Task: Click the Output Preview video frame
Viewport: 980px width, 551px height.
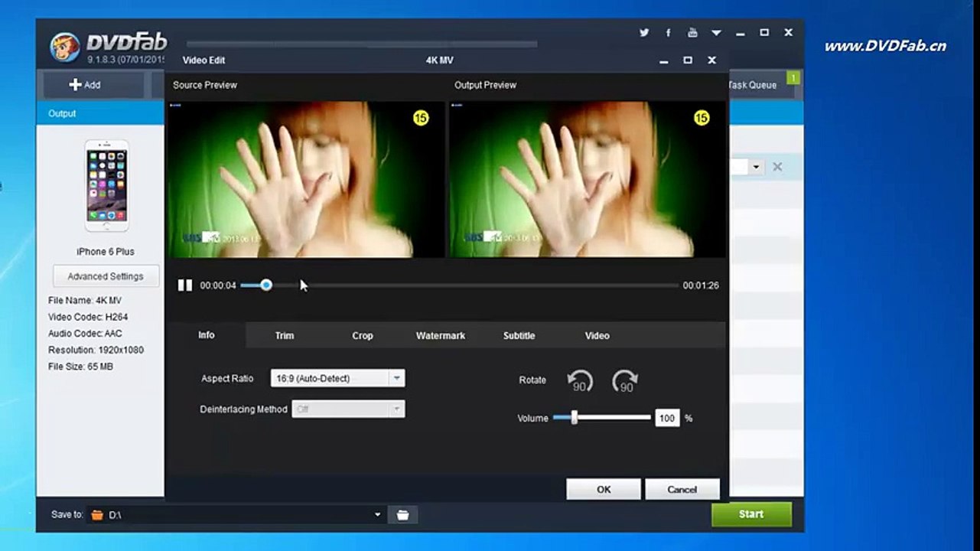Action: point(588,179)
